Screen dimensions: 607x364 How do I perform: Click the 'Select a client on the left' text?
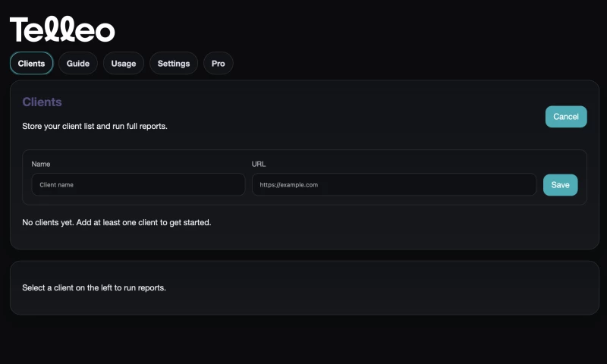(x=94, y=288)
